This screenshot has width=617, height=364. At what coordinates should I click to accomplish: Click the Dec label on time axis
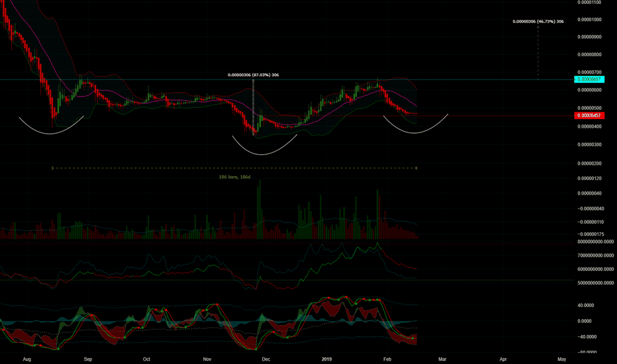coord(266,359)
